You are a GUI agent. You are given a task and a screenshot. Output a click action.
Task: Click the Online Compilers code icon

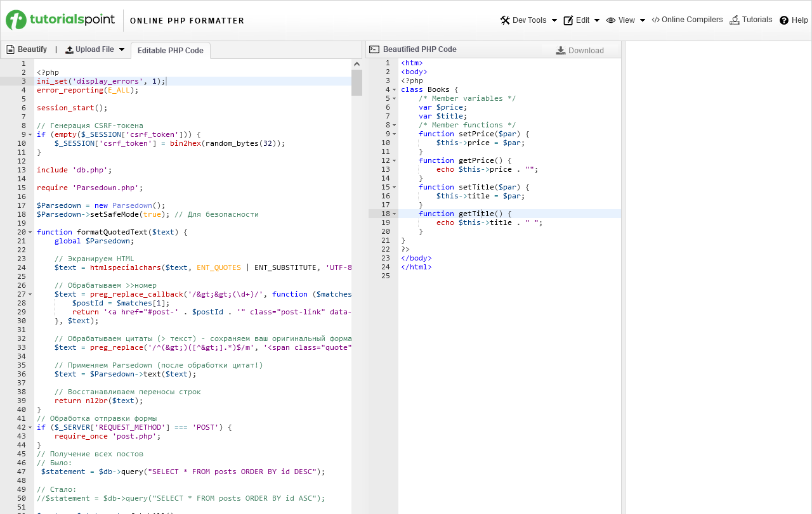point(656,20)
